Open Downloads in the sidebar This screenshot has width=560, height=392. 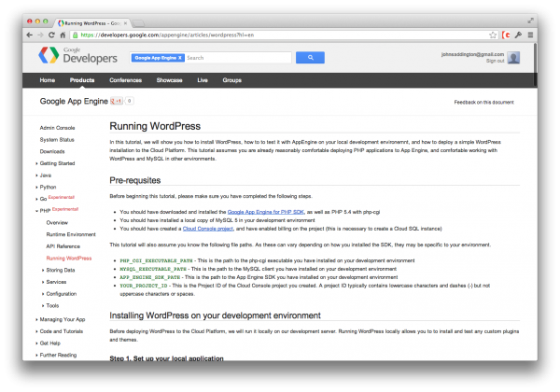click(52, 151)
